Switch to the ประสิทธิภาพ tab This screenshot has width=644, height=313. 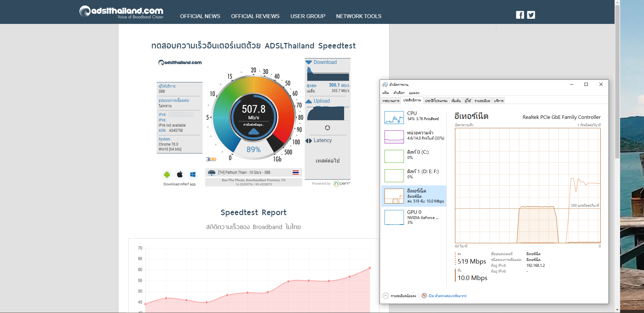(412, 100)
